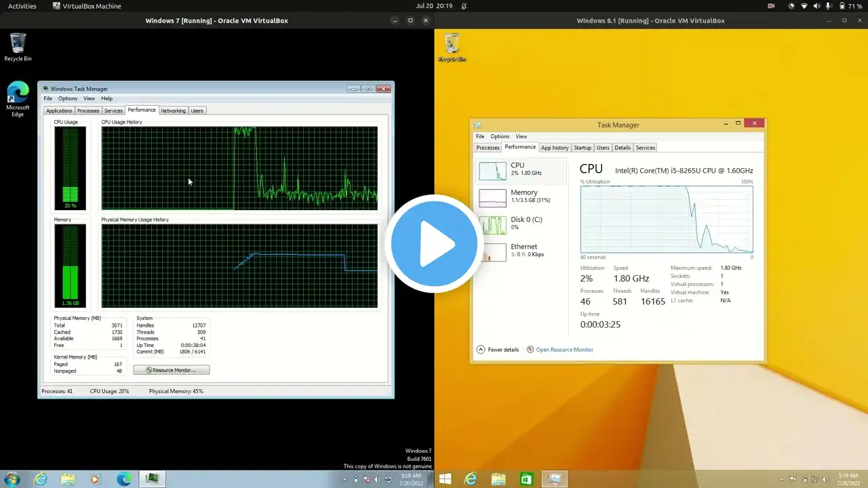Show hidden tray icons on Windows 7 taskbar
The image size is (868, 488).
click(346, 480)
